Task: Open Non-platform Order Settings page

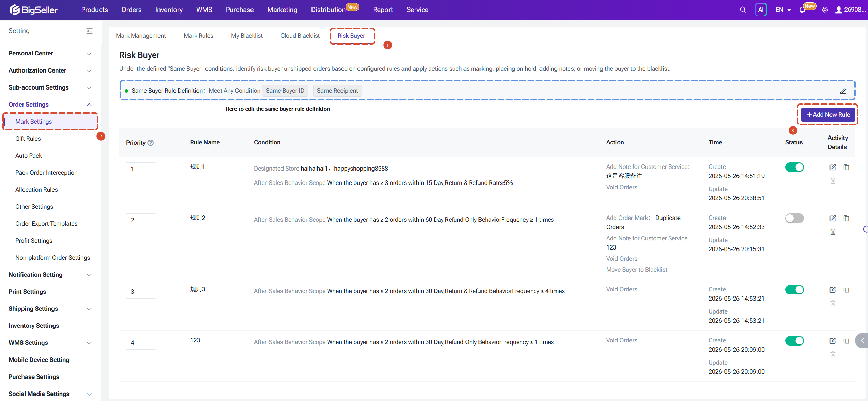Action: click(x=52, y=258)
